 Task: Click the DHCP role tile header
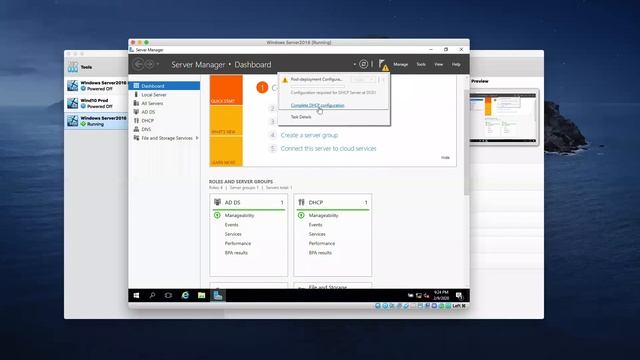pos(333,202)
